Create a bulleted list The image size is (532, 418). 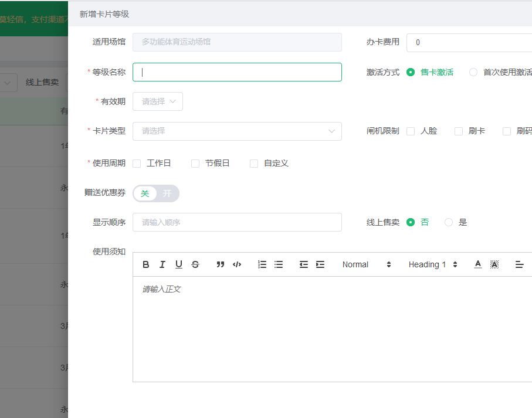point(279,264)
